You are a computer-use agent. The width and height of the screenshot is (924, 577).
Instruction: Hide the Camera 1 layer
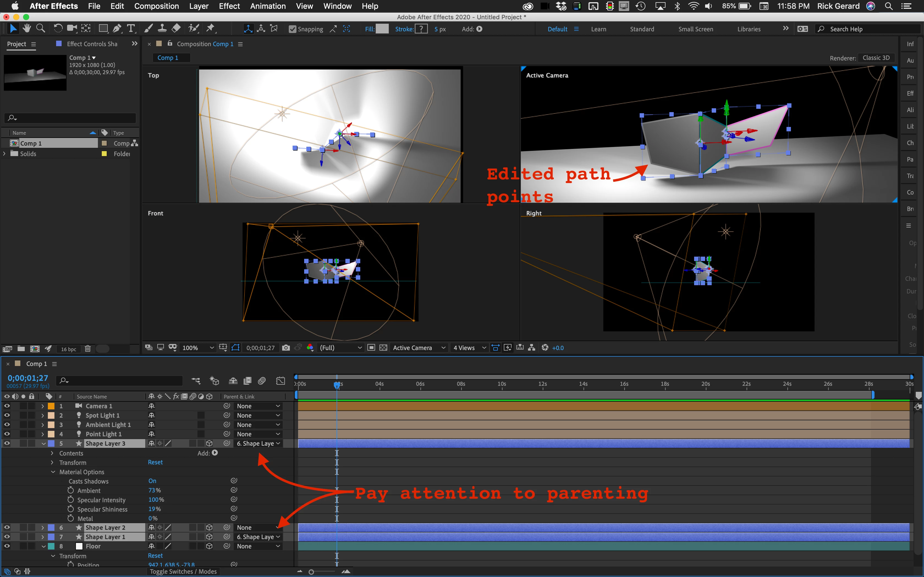(7, 406)
